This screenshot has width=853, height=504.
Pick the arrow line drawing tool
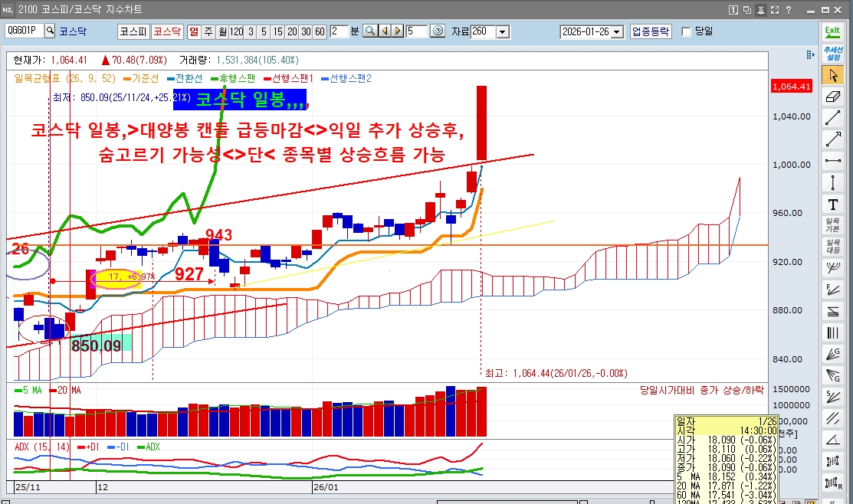pyautogui.click(x=833, y=139)
